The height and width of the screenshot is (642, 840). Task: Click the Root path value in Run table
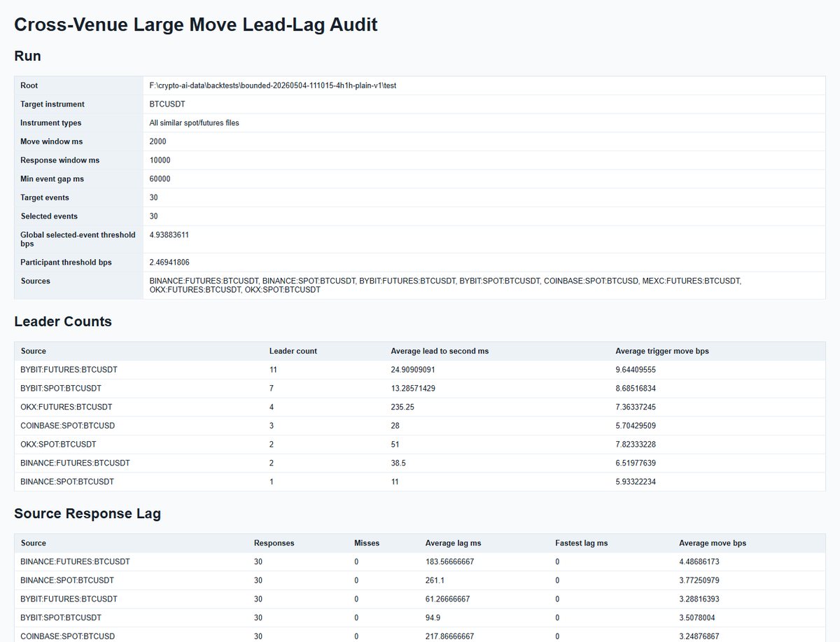273,85
